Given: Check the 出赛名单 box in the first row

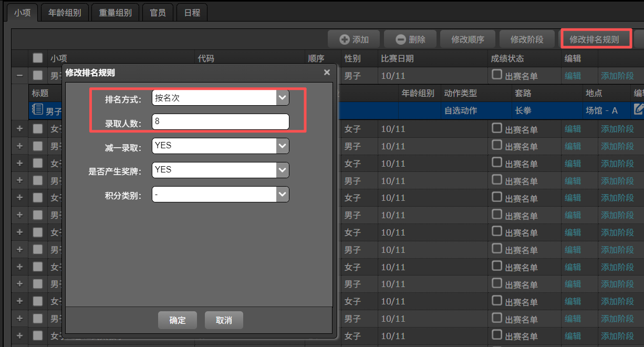Looking at the screenshot, I should 496,75.
